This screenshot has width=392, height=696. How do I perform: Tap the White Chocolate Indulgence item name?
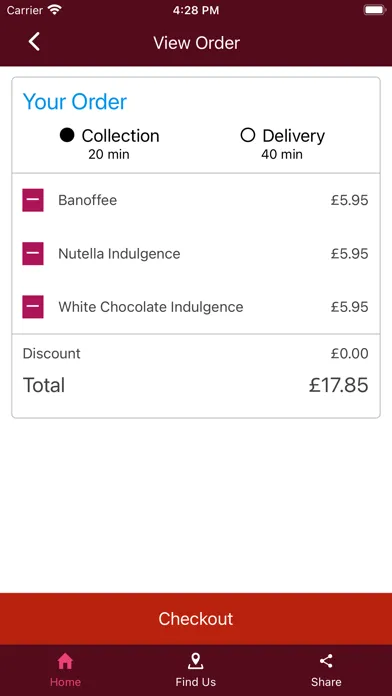(x=150, y=307)
